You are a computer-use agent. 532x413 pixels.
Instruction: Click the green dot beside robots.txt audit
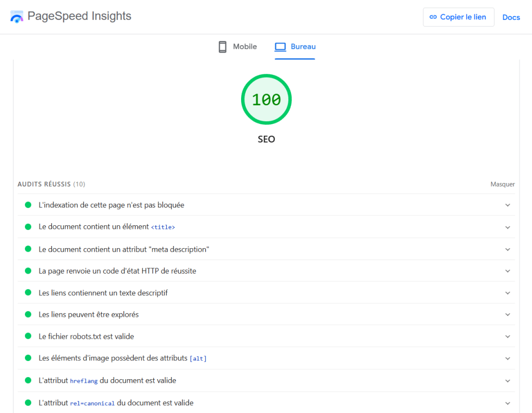pyautogui.click(x=28, y=336)
